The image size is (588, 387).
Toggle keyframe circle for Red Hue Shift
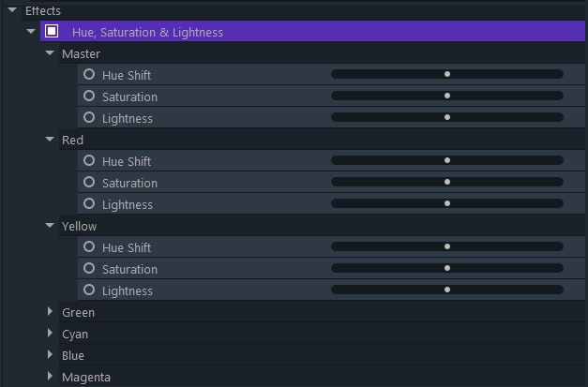89,160
